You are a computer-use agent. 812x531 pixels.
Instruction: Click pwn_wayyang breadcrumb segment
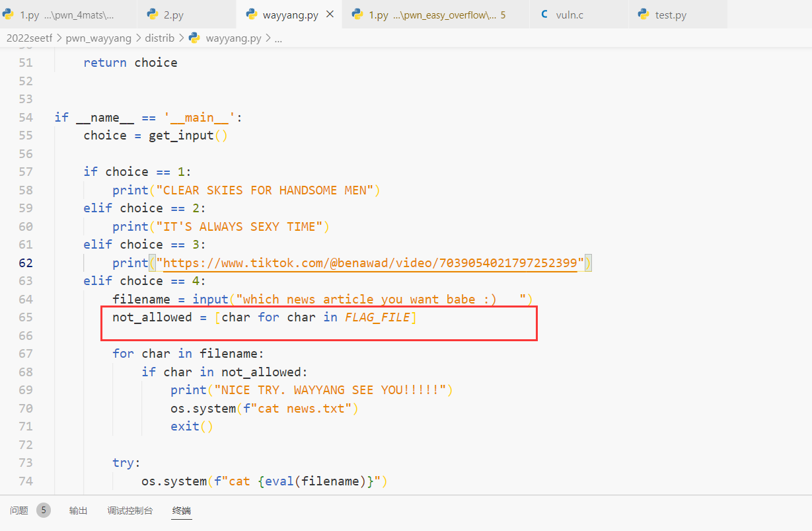[98, 38]
